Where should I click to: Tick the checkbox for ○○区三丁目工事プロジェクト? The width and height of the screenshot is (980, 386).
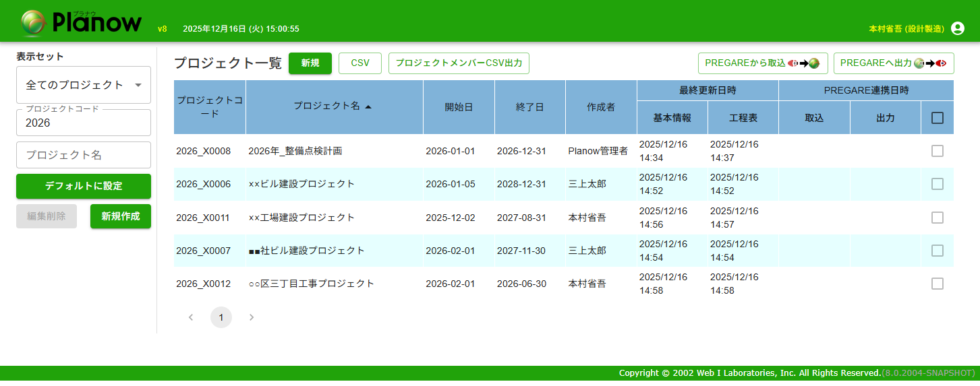[x=937, y=284]
